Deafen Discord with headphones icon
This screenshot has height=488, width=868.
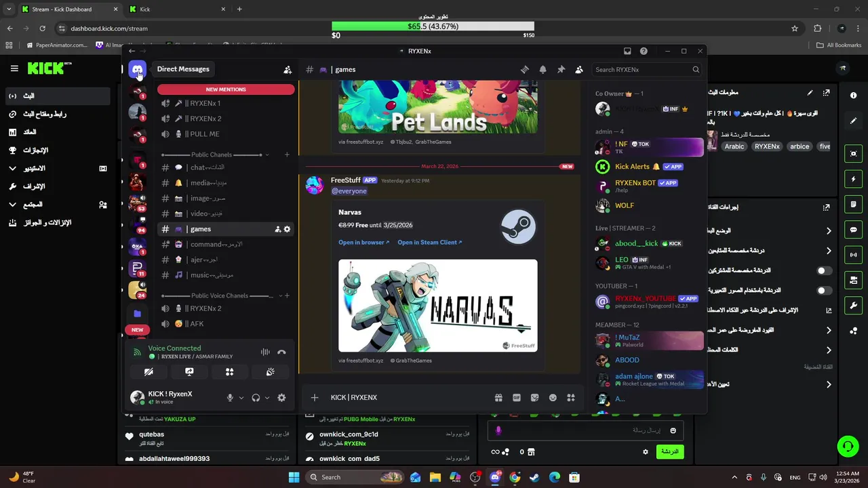click(256, 398)
